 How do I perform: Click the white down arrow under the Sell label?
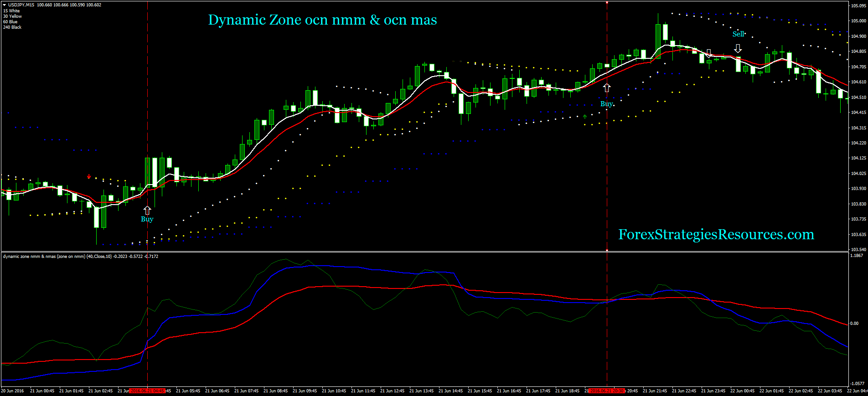(738, 48)
